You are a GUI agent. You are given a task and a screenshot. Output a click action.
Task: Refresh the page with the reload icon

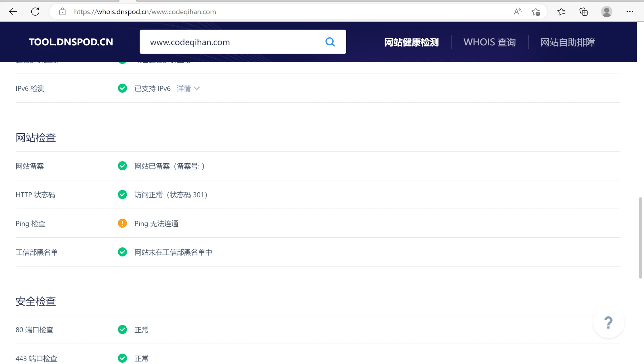point(35,12)
